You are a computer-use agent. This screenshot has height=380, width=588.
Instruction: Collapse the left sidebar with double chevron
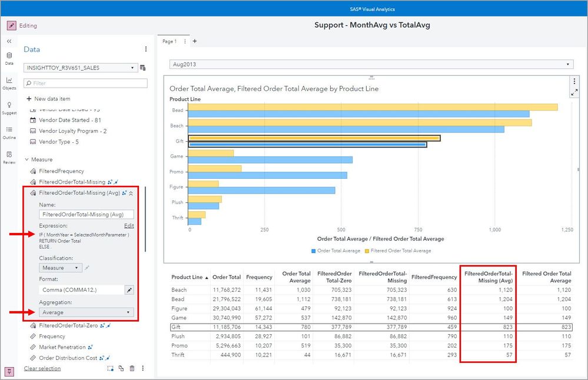(9, 41)
